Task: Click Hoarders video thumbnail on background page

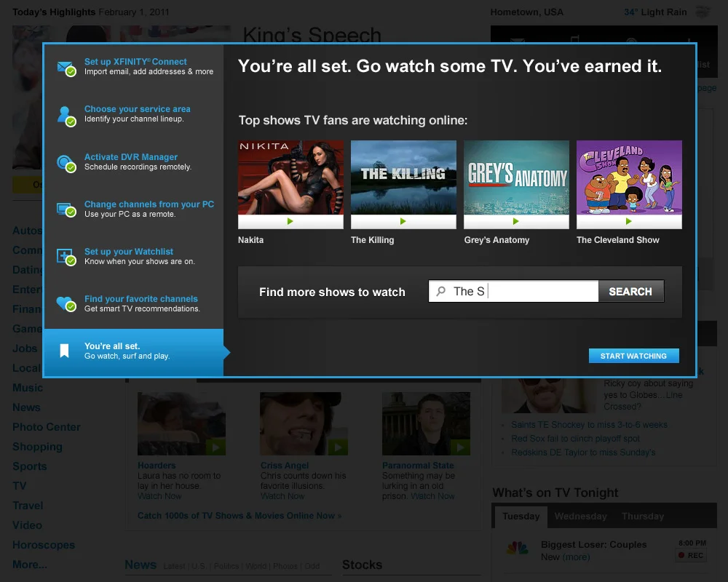Action: 181,423
